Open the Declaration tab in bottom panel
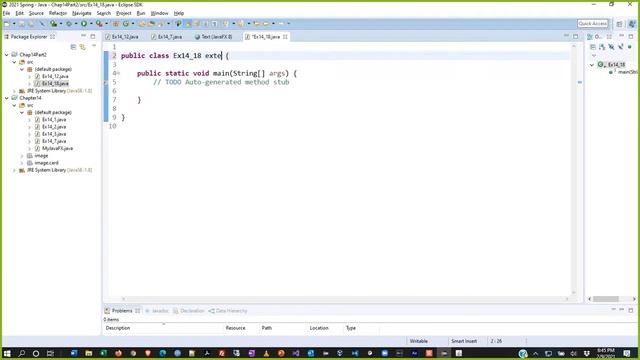 [x=188, y=311]
